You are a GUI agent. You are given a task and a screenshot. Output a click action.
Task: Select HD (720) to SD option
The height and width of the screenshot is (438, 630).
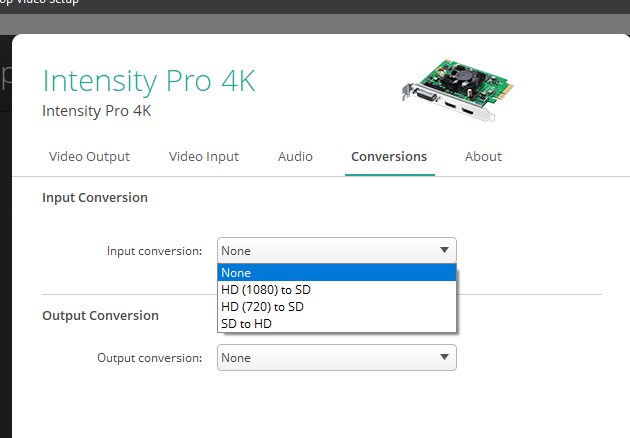click(x=337, y=307)
